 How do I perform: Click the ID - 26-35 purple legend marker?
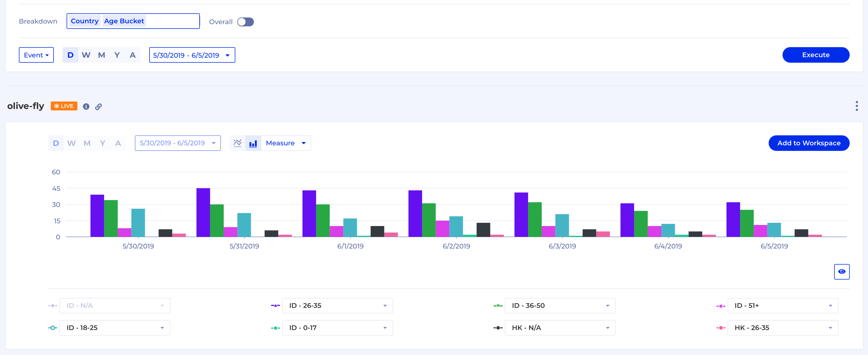coord(275,305)
